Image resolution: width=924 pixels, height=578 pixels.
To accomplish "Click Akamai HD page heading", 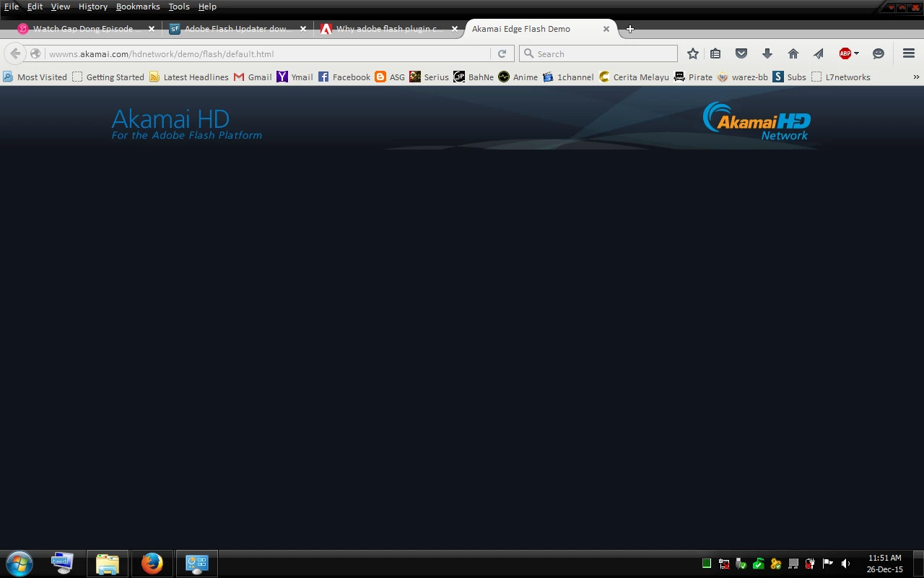I will pyautogui.click(x=170, y=118).
